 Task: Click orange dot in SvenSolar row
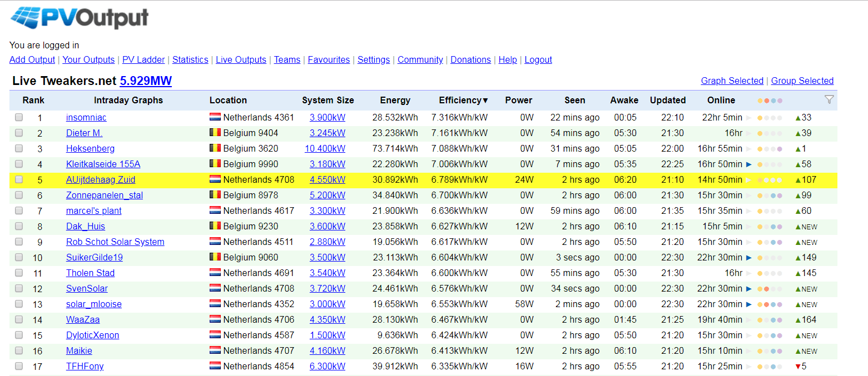coord(766,289)
